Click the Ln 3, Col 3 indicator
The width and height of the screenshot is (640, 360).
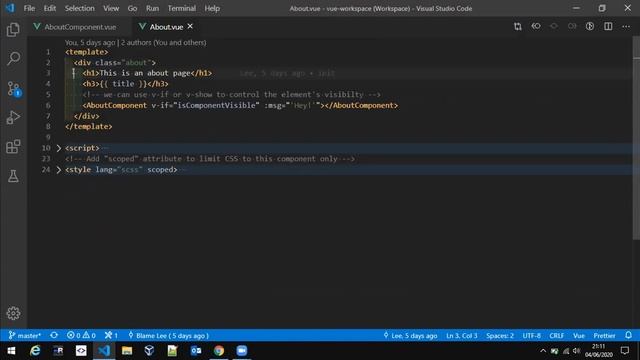pyautogui.click(x=461, y=336)
